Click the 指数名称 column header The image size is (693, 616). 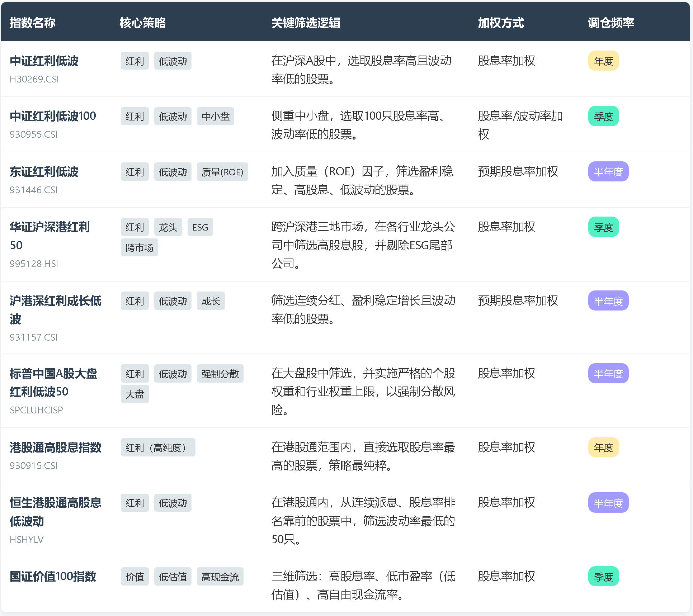click(x=32, y=23)
